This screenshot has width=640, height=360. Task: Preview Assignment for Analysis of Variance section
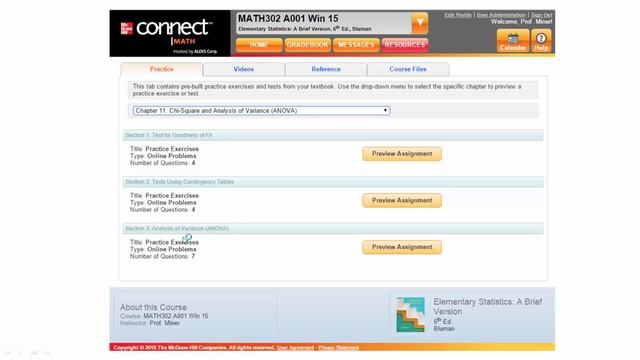click(x=402, y=247)
